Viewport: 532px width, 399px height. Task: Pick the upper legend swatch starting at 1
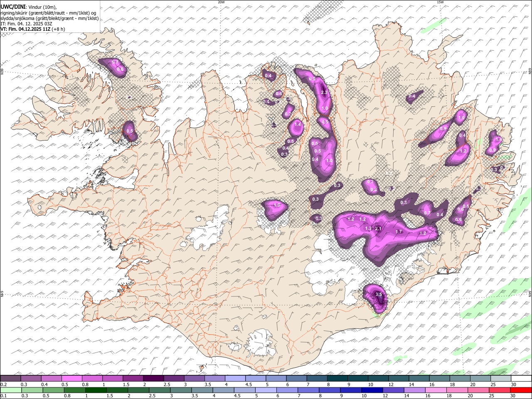pyautogui.click(x=112, y=379)
